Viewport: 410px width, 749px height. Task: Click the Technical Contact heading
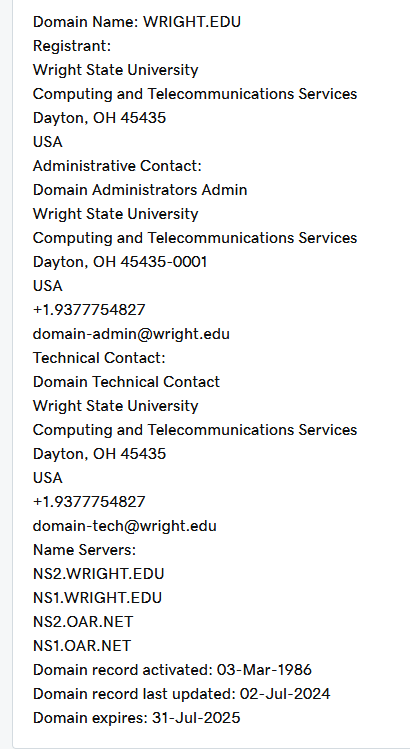[x=99, y=358]
